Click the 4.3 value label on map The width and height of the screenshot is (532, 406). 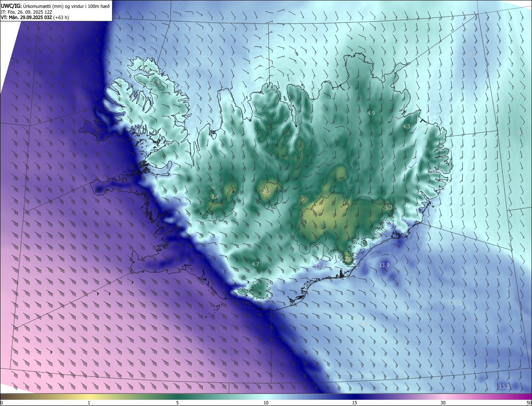(406, 126)
